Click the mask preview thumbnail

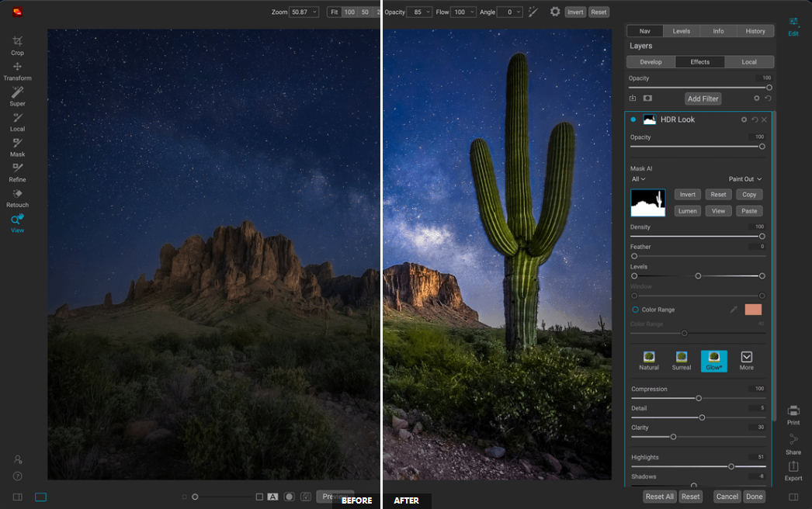pyautogui.click(x=647, y=203)
